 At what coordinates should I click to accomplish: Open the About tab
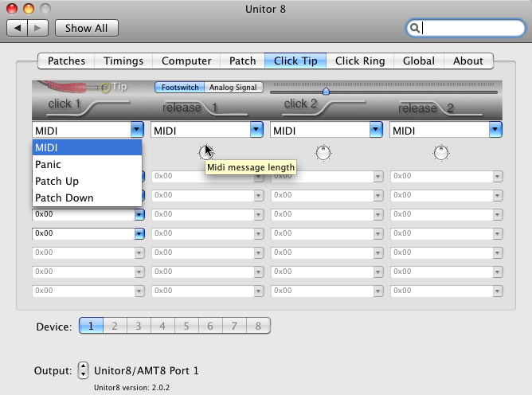468,61
